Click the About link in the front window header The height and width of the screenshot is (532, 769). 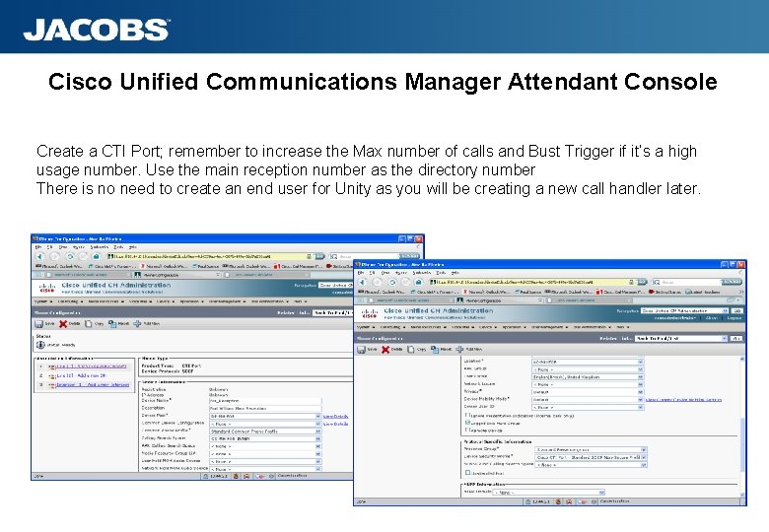pos(711,318)
